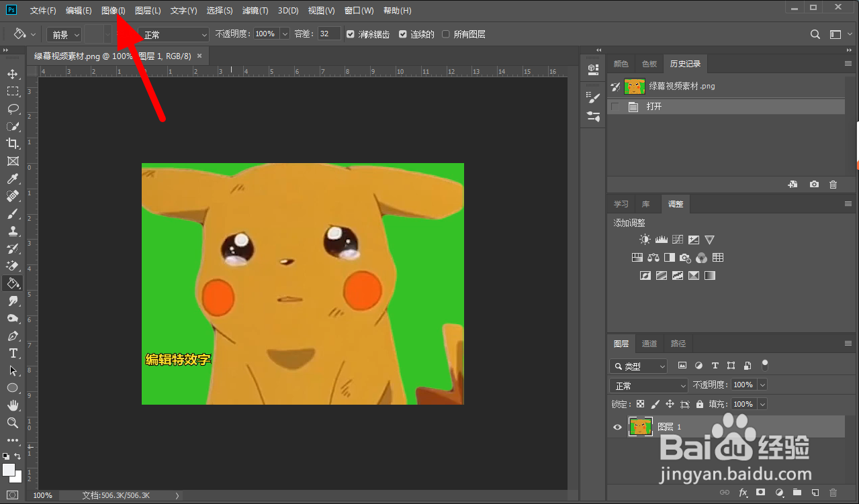Select the Zoom tool in toolbar
Screen dimensions: 859x504
(x=13, y=423)
